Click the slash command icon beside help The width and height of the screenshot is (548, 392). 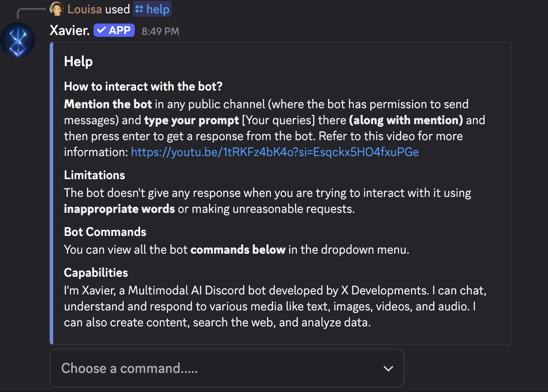click(x=139, y=9)
